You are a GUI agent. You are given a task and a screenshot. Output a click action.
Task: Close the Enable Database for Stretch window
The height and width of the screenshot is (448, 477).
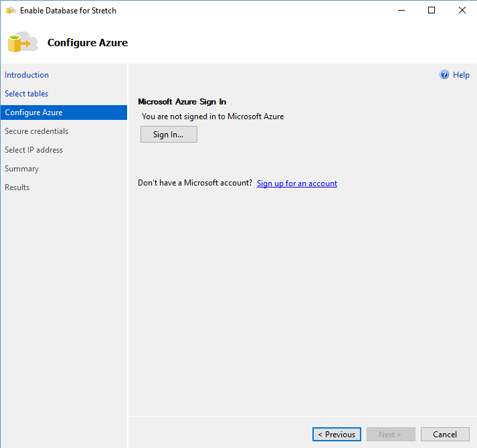pos(462,10)
